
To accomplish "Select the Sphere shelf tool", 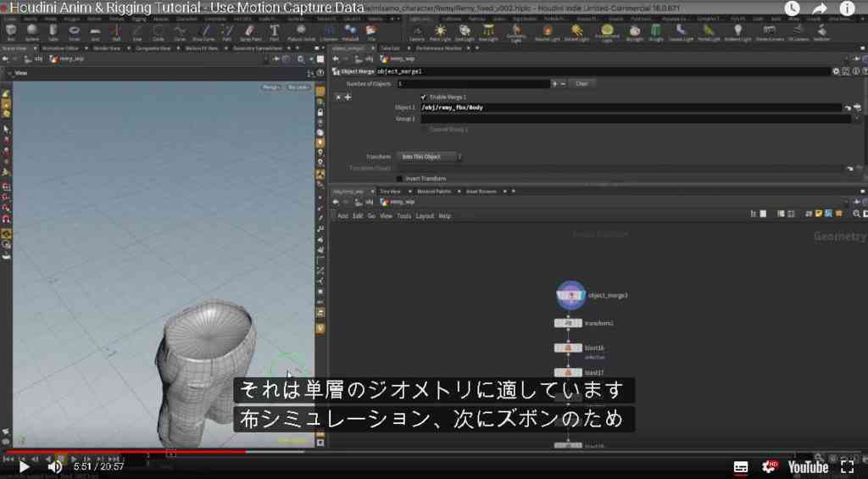I will coord(31,31).
